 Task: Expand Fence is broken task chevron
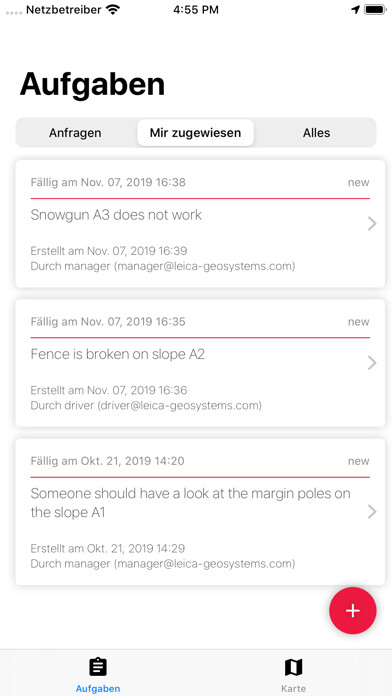pyautogui.click(x=372, y=363)
